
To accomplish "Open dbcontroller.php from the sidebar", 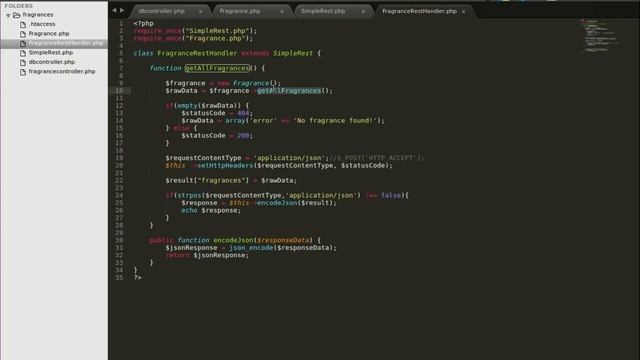I will coord(51,62).
